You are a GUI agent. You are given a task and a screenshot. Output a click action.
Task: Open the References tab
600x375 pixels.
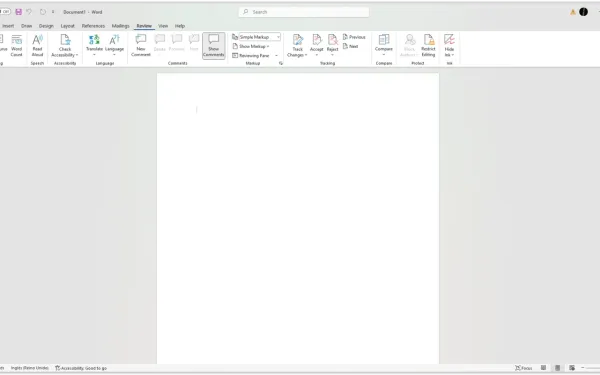pos(93,26)
